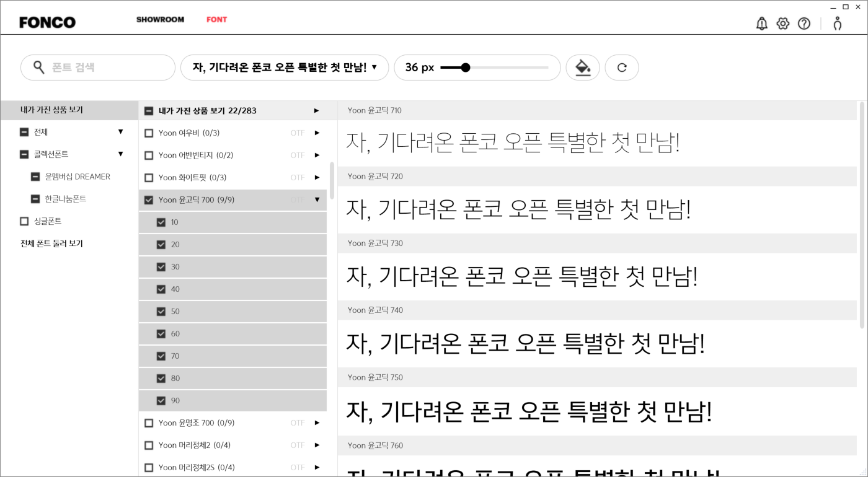The height and width of the screenshot is (477, 868).
Task: Uncheck the weight 40 checkbox
Action: pyautogui.click(x=161, y=289)
